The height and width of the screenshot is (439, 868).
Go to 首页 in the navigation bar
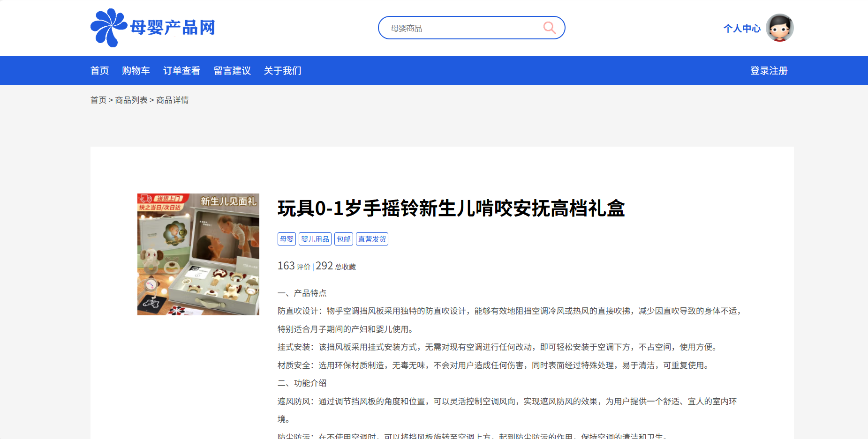click(99, 71)
